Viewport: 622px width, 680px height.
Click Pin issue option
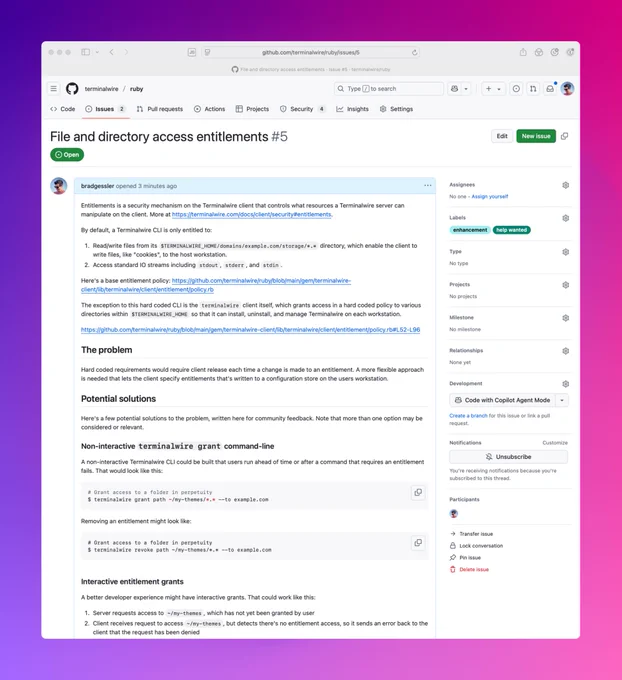point(465,557)
